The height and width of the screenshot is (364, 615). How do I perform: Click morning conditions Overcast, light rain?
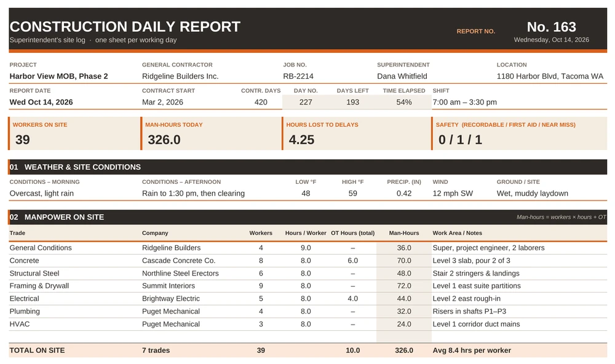[42, 193]
